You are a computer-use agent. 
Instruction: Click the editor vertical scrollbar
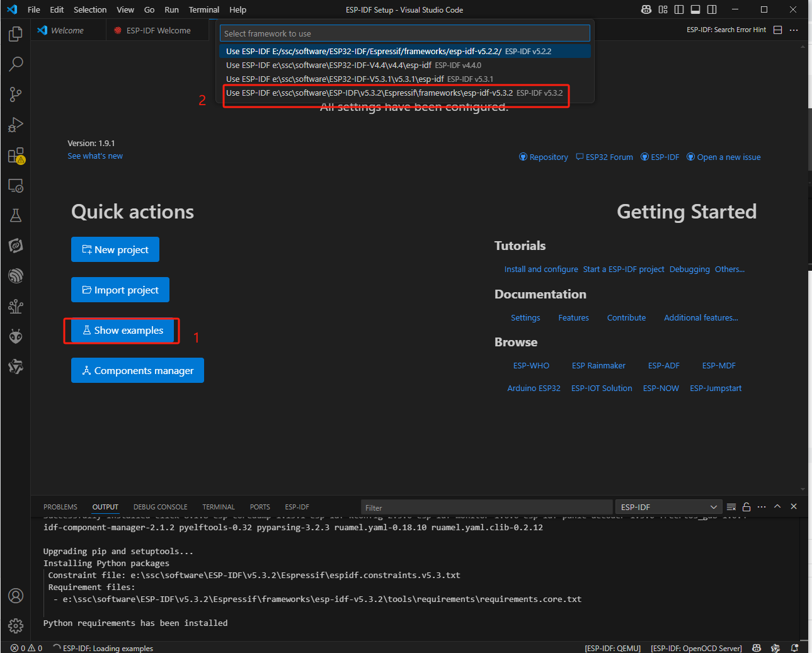coord(803,268)
